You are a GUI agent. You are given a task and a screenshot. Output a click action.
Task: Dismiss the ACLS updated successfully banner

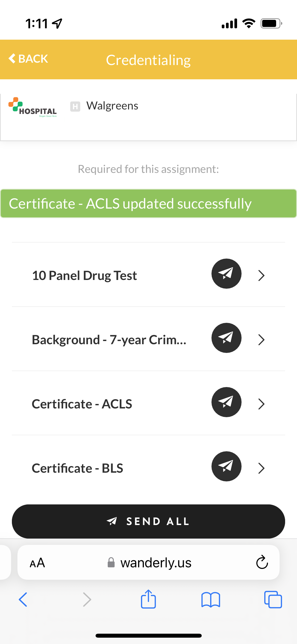pyautogui.click(x=148, y=204)
